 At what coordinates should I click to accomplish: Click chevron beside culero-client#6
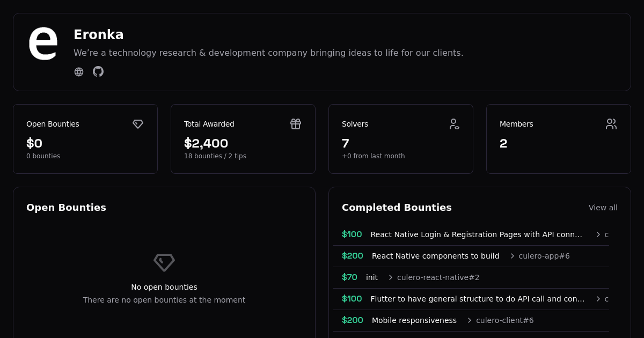(470, 320)
